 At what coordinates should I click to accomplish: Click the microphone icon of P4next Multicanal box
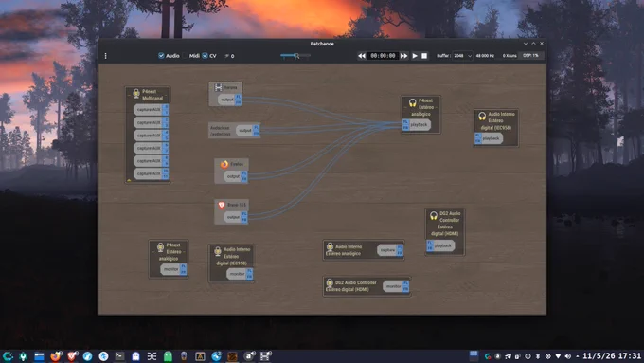[136, 94]
